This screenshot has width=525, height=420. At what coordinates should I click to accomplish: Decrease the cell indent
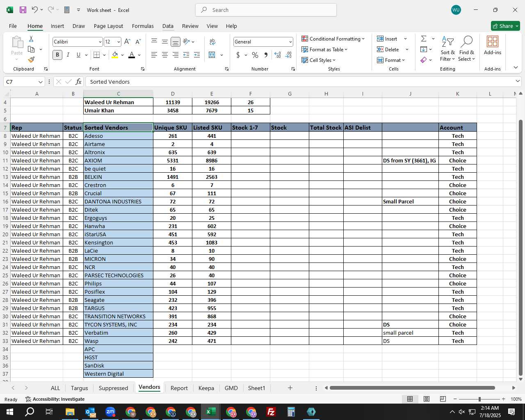click(186, 55)
